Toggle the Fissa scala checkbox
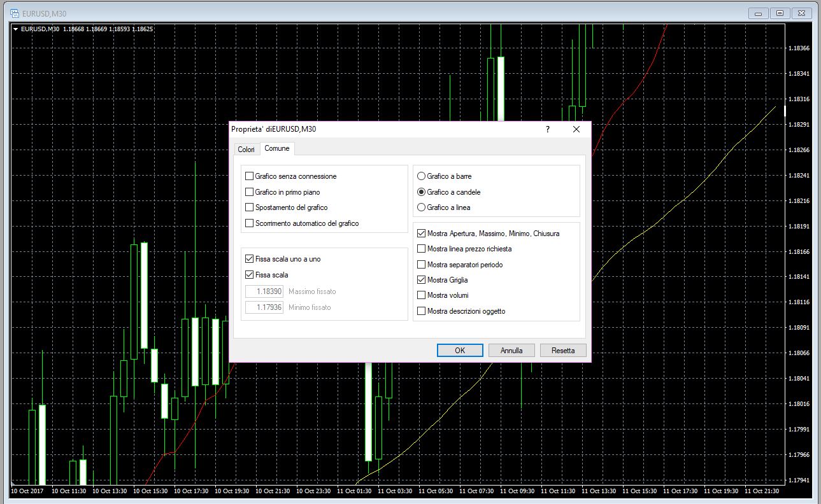The height and width of the screenshot is (504, 821). [250, 275]
